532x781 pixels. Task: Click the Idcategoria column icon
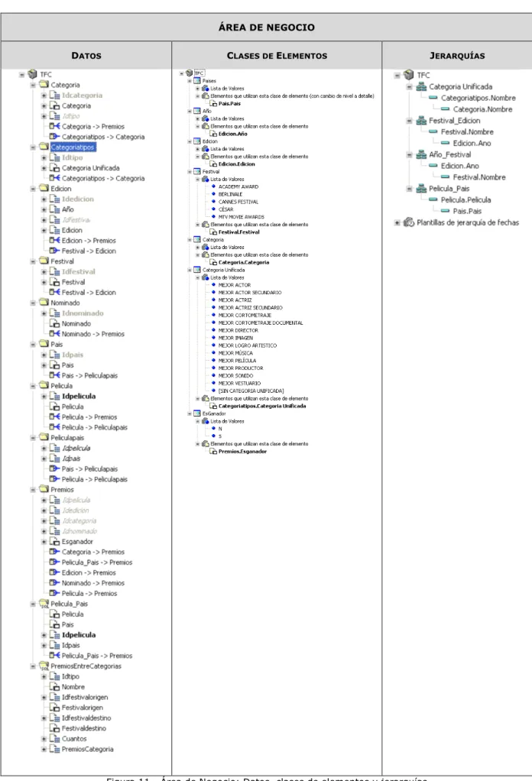55,95
